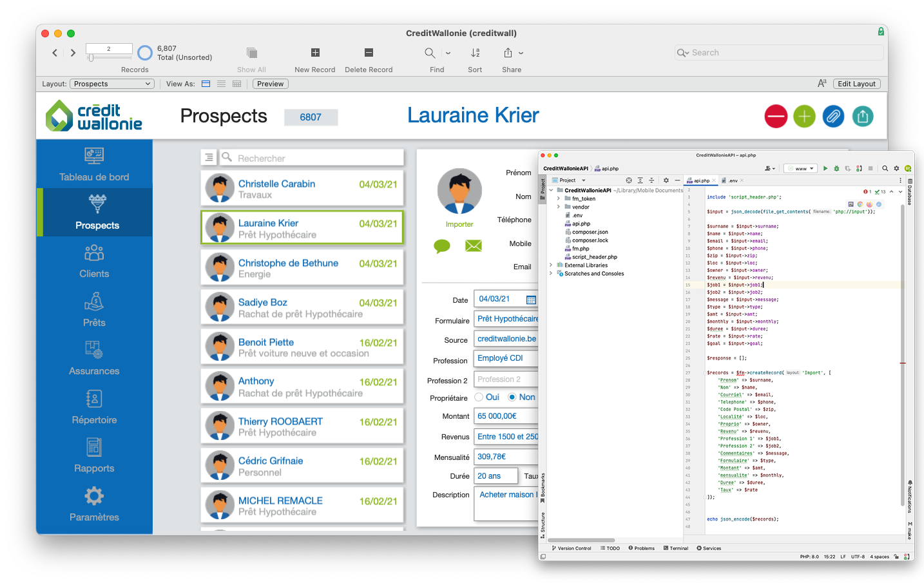
Task: Click the Find magnifier toolbar icon
Action: (x=430, y=53)
